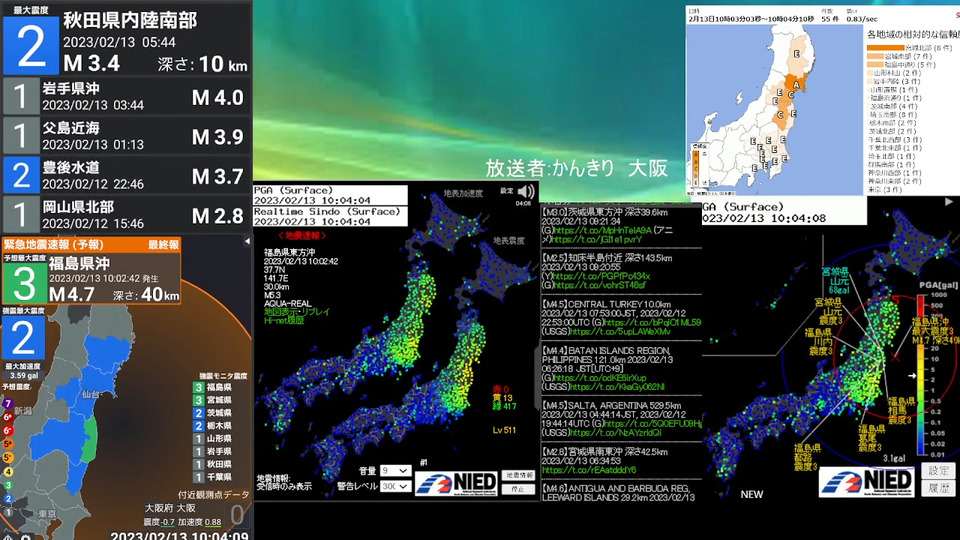Click the PGA[gal] color scale bar
960x540 pixels.
pyautogui.click(x=921, y=375)
